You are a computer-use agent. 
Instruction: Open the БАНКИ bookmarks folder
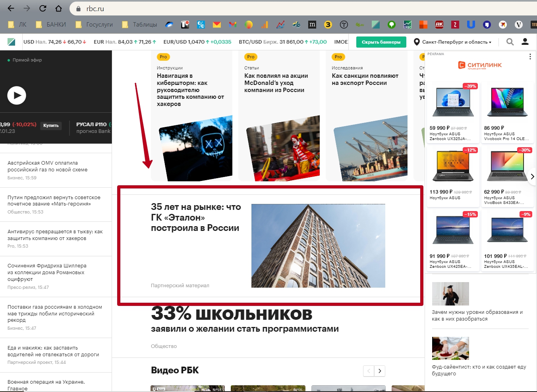[x=51, y=25]
